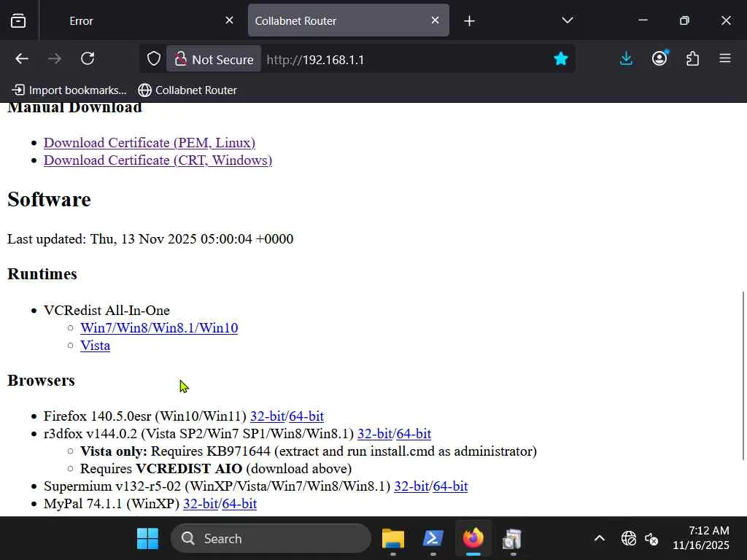The image size is (747, 560).
Task: Open the downloads panel
Action: 626,58
